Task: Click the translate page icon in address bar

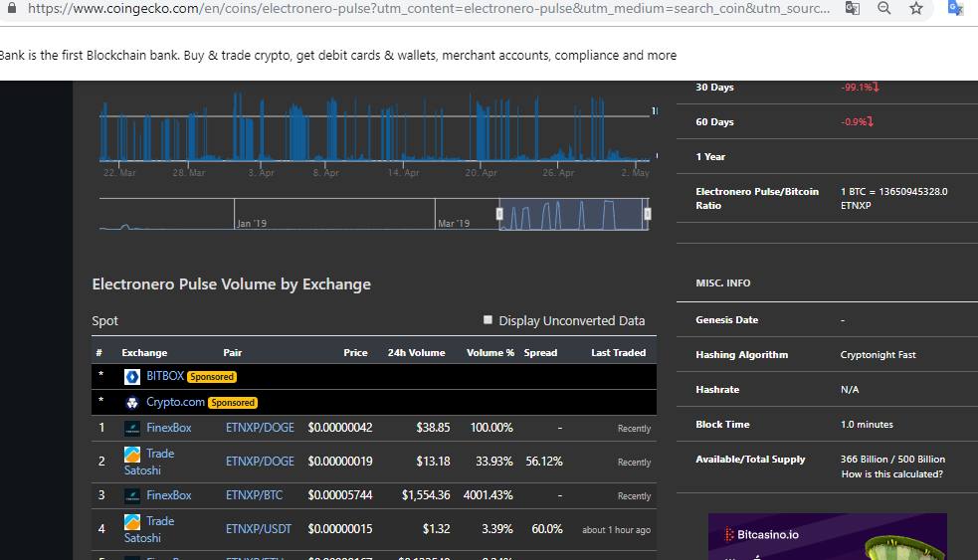Action: [853, 9]
